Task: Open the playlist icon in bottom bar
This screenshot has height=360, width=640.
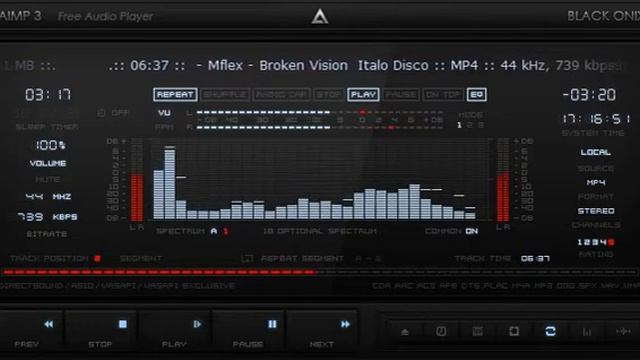Action: pos(478,331)
